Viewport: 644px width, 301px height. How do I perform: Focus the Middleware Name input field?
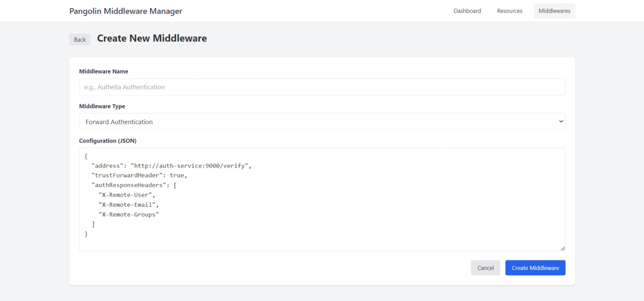[x=322, y=87]
